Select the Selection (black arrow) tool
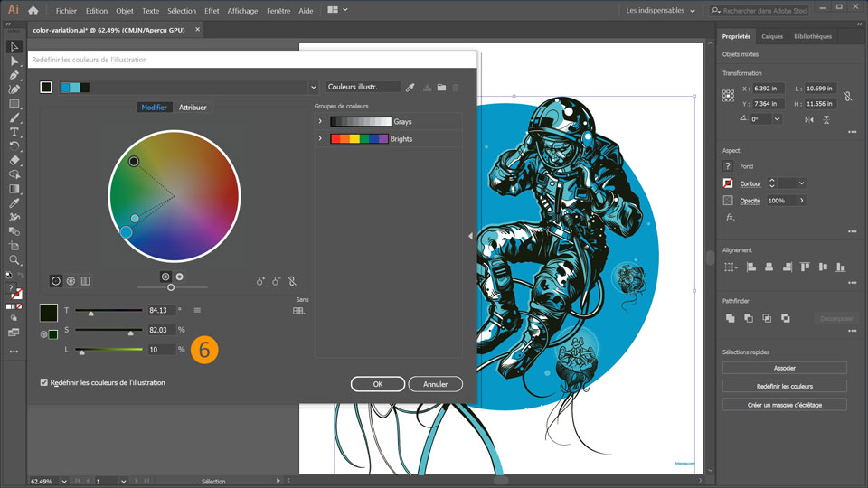This screenshot has width=868, height=488. (14, 47)
